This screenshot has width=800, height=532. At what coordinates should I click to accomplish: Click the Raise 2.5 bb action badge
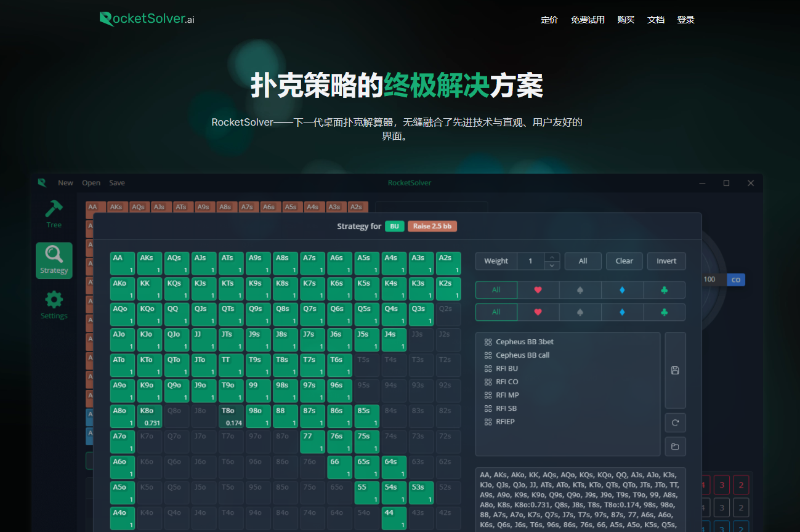point(432,226)
